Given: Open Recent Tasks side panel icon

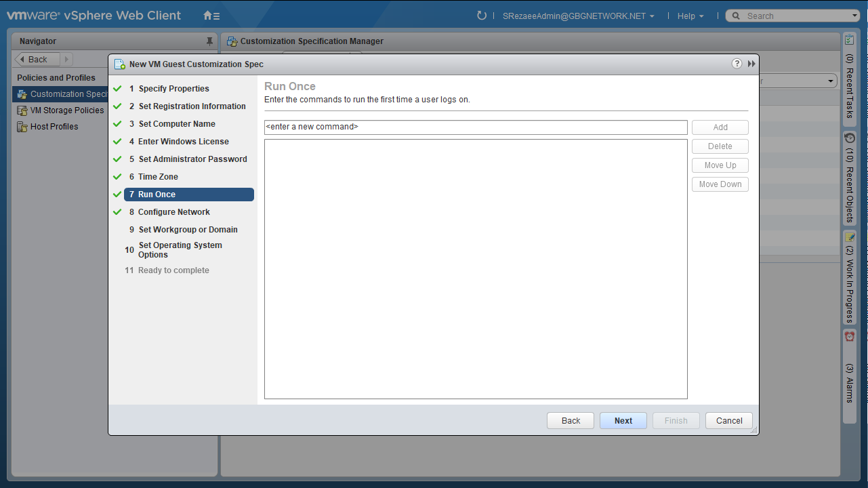Looking at the screenshot, I should [x=850, y=41].
